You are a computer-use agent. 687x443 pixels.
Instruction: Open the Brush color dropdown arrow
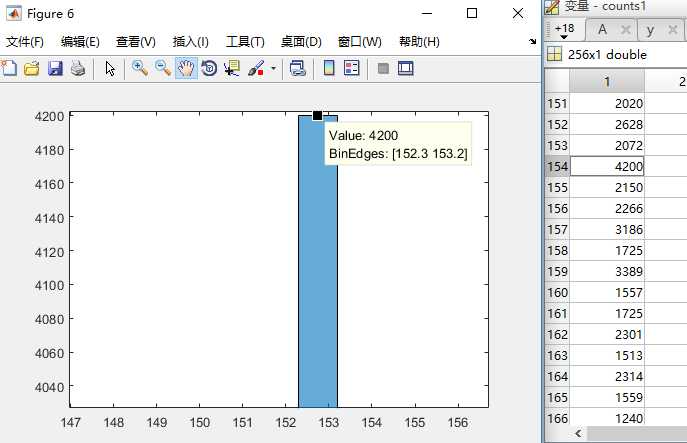[273, 68]
